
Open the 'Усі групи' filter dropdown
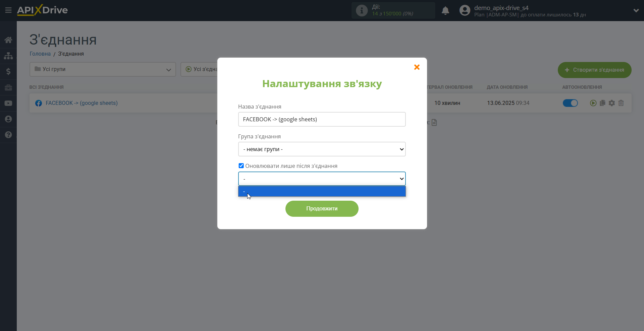tap(103, 69)
